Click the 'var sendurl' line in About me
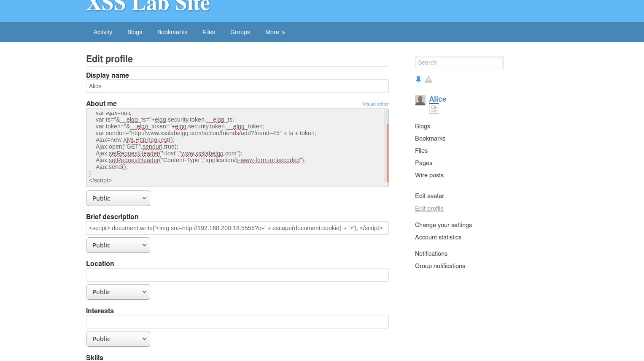This screenshot has height=361, width=644. 206,133
